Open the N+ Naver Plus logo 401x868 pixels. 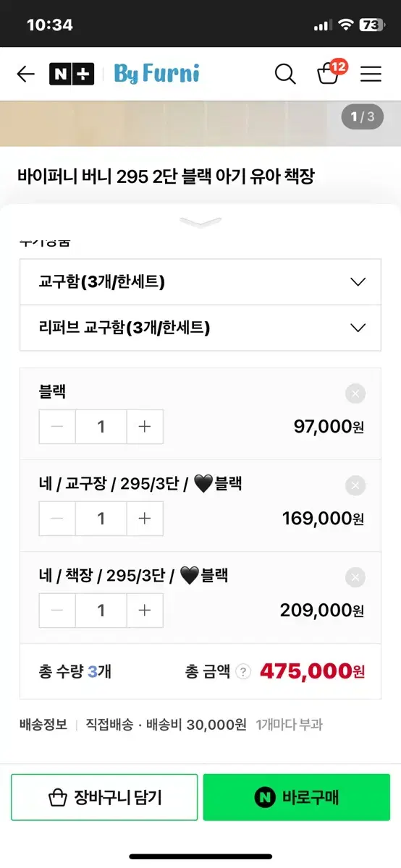pos(72,74)
